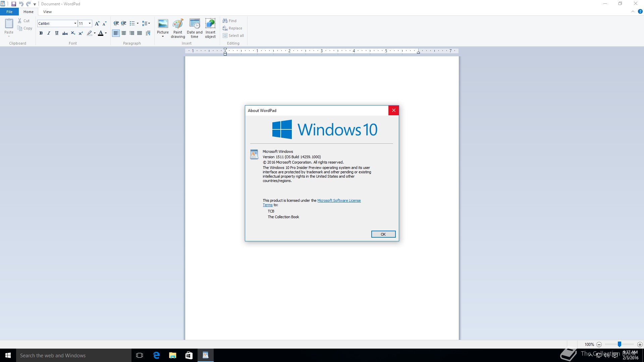644x362 pixels.
Task: Open the File menu tab
Action: 9,12
